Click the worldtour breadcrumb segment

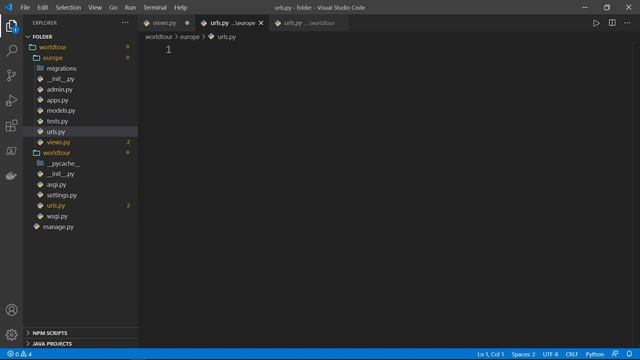tap(159, 37)
